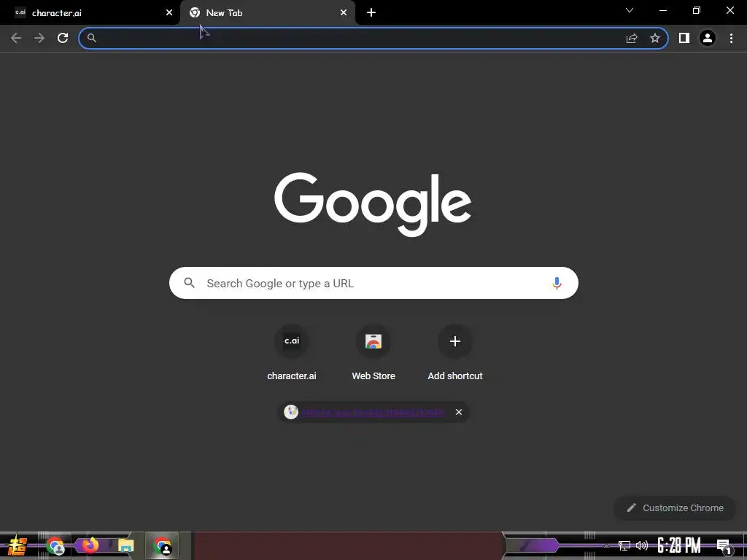Viewport: 747px width, 560px height.
Task: Open a new tab with the plus button
Action: coord(371,13)
